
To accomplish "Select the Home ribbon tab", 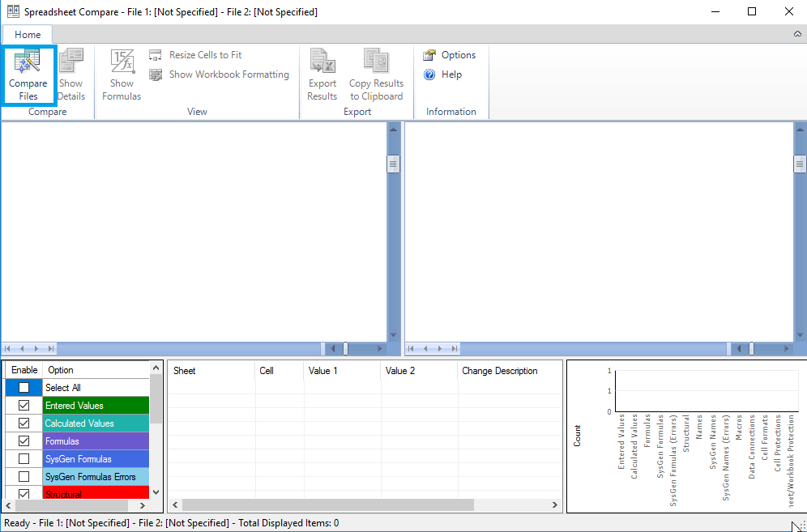I will point(28,35).
